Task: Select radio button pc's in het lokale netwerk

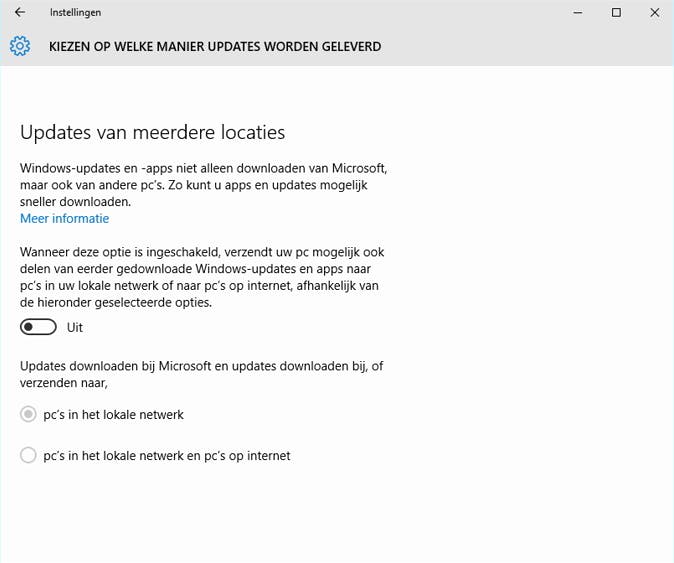Action: click(29, 414)
